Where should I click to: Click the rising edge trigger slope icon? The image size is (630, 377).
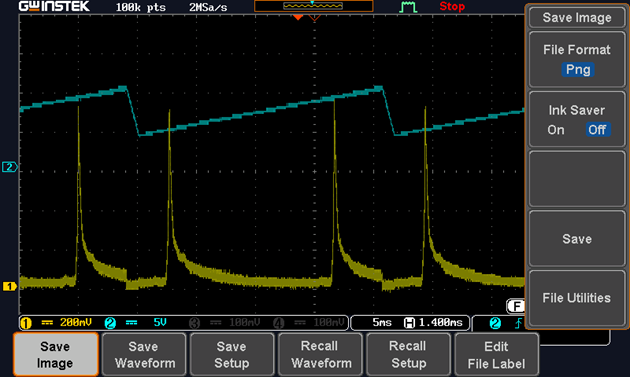pos(519,323)
